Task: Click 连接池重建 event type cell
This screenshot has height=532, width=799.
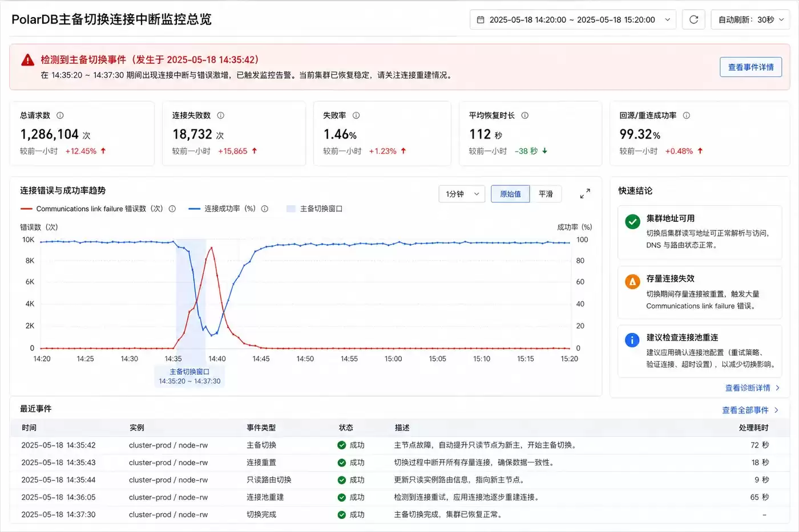Action: (x=265, y=497)
